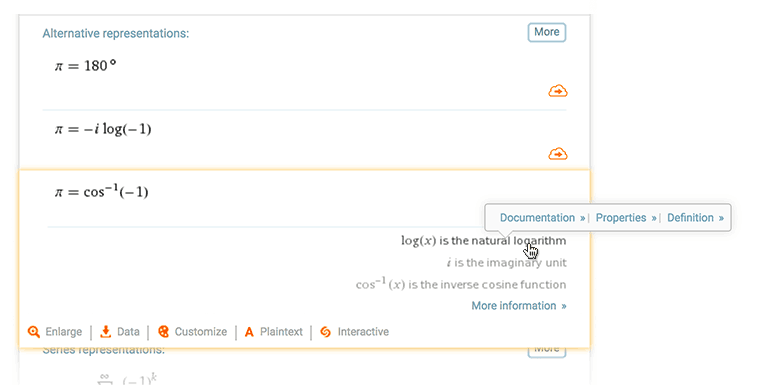The image size is (761, 385).
Task: Select the Enlarge text option
Action: pyautogui.click(x=64, y=332)
